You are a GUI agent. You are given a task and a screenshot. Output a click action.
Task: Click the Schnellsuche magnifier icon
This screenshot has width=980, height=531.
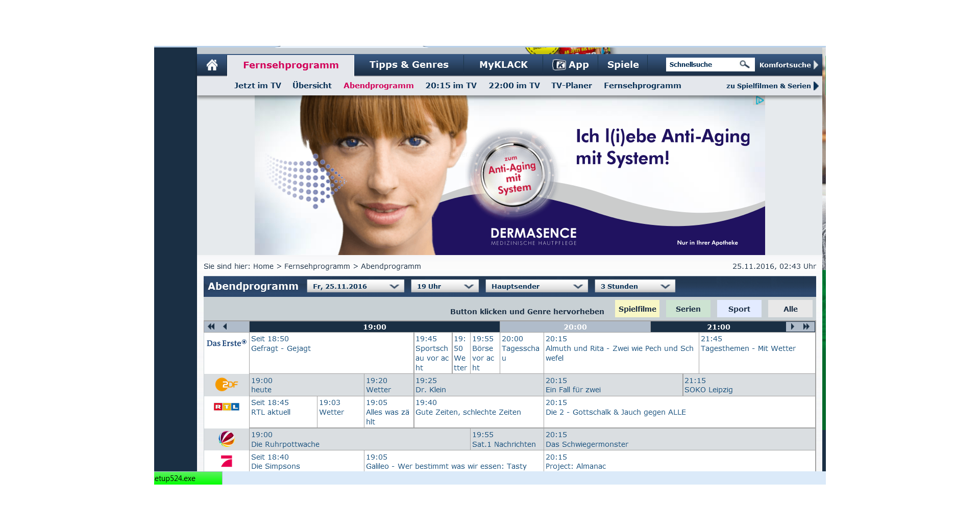click(x=744, y=64)
